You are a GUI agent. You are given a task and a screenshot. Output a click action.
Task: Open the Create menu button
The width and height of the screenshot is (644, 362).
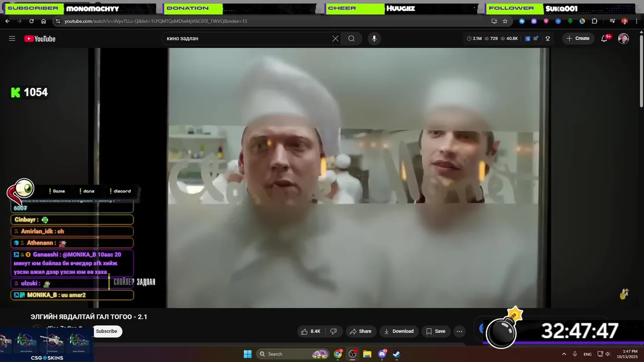coord(578,39)
